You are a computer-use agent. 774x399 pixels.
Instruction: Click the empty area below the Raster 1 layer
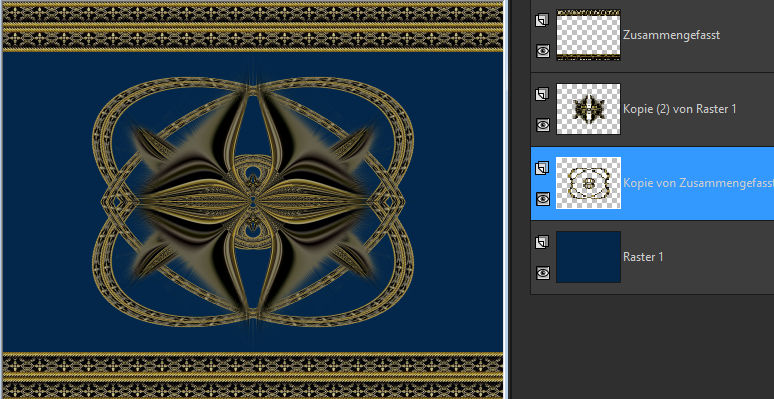(x=652, y=346)
